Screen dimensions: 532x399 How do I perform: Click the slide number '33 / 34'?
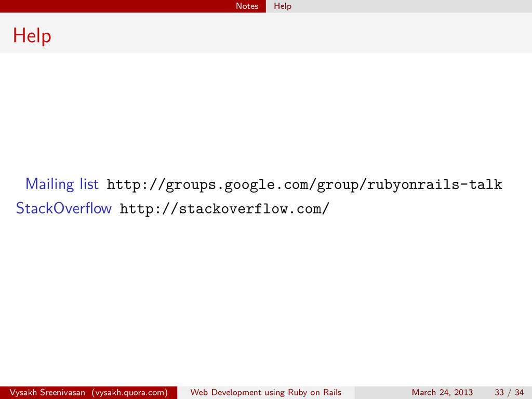point(509,393)
